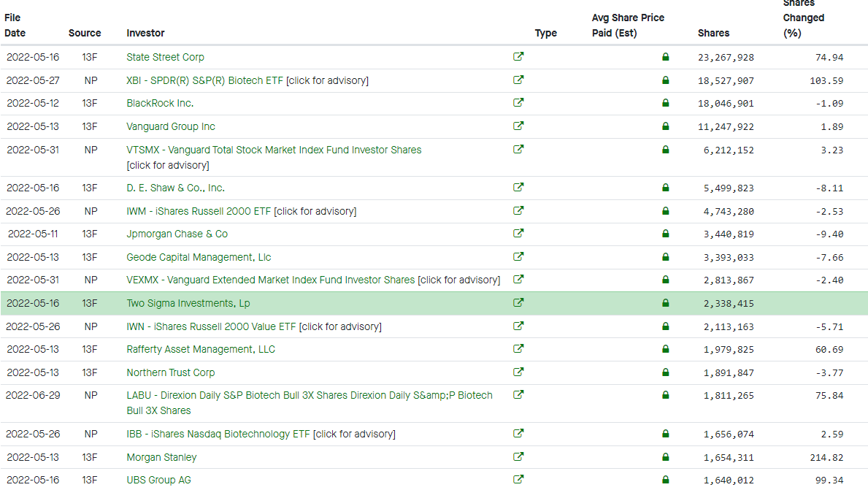
Task: Open IBB iShares Nasdaq Biotechnology ETF link
Action: (218, 434)
